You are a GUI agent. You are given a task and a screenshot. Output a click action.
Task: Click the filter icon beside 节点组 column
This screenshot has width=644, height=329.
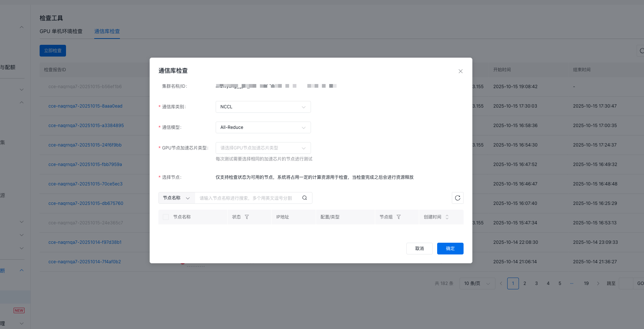click(399, 217)
